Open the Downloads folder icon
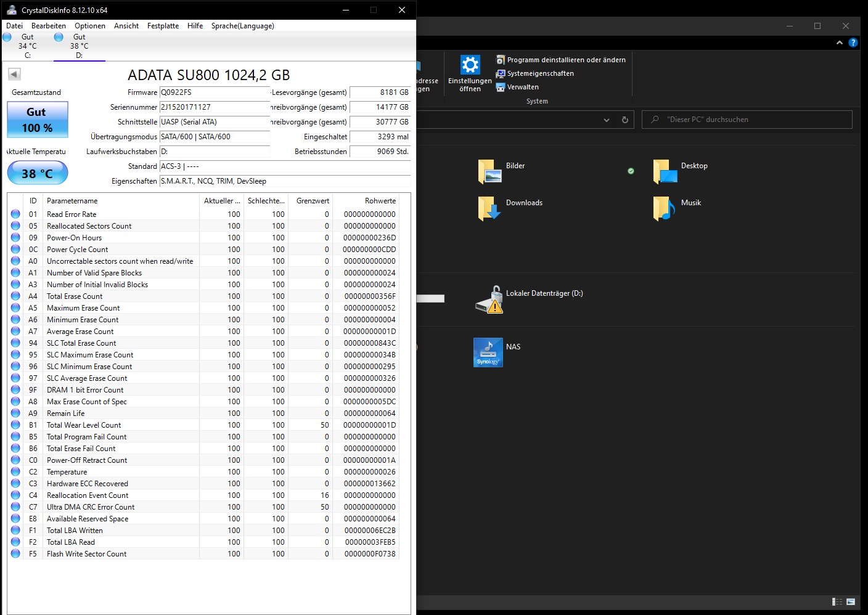Image resolution: width=868 pixels, height=615 pixels. tap(489, 208)
